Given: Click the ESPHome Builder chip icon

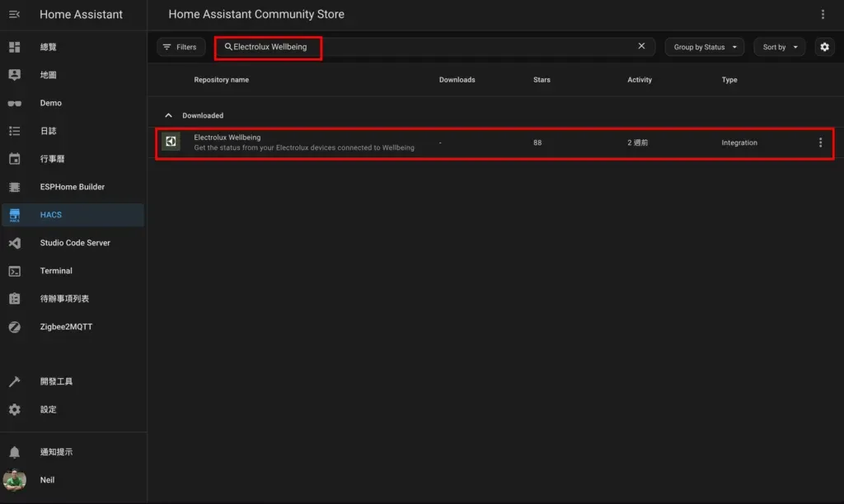Looking at the screenshot, I should [14, 187].
